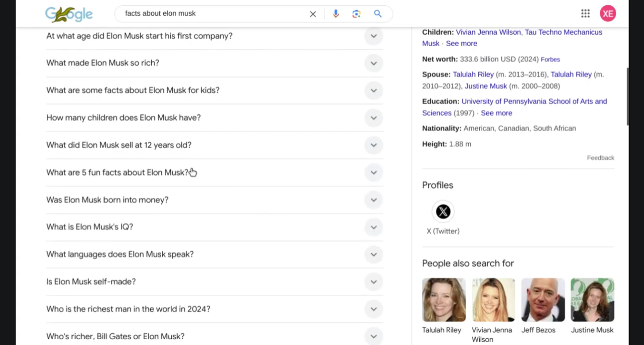This screenshot has width=644, height=345.
Task: Click the 'Is Elon Musk self-made?' question text
Action: [x=91, y=282]
